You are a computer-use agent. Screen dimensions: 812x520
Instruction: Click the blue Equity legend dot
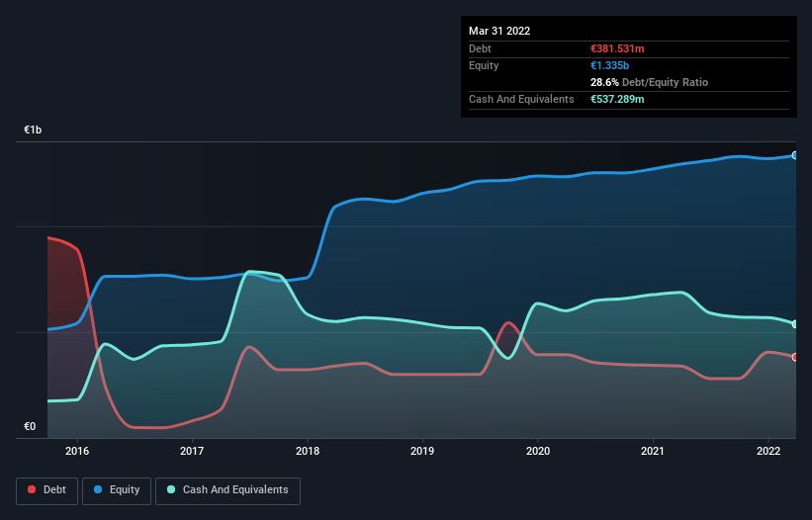(98, 489)
